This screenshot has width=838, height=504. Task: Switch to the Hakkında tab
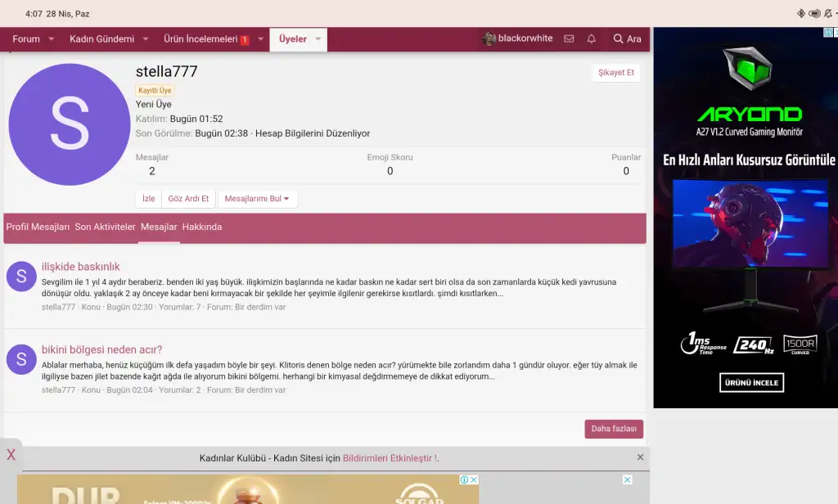pos(201,227)
